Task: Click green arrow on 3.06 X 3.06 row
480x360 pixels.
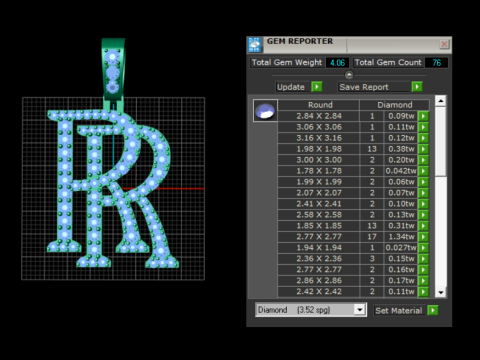Action: click(423, 127)
